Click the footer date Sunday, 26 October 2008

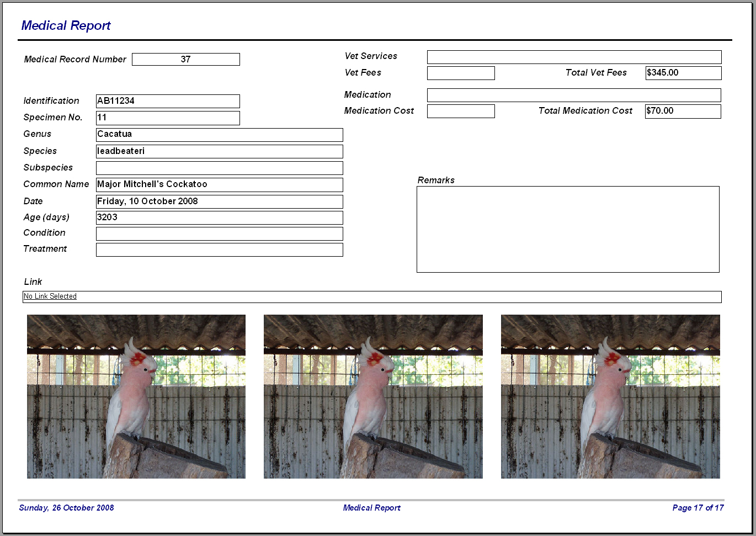tap(66, 508)
